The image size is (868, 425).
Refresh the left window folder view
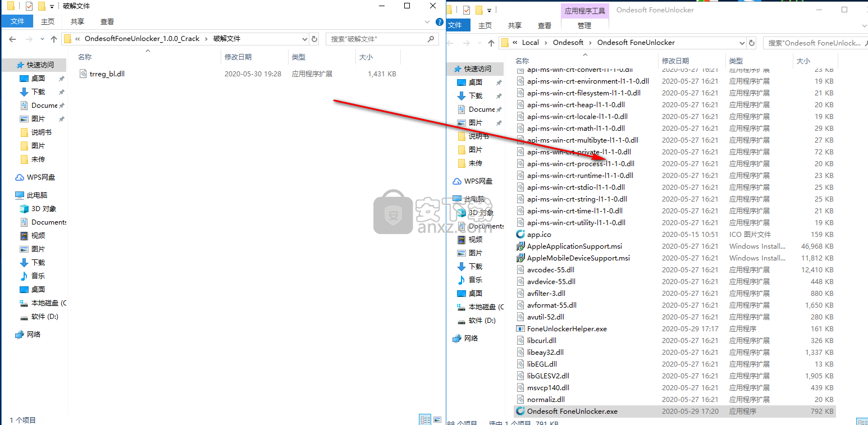click(314, 39)
